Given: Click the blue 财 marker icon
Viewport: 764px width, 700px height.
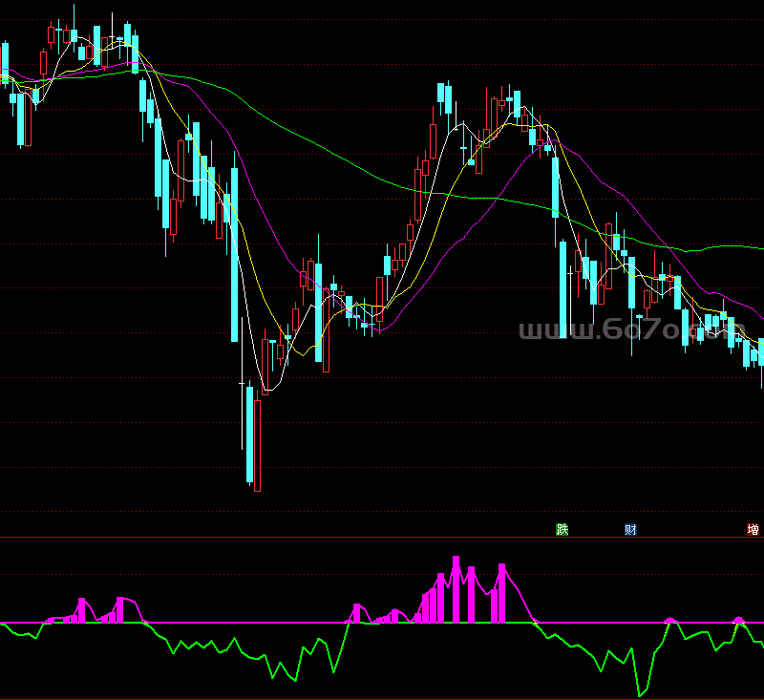Looking at the screenshot, I should (630, 529).
